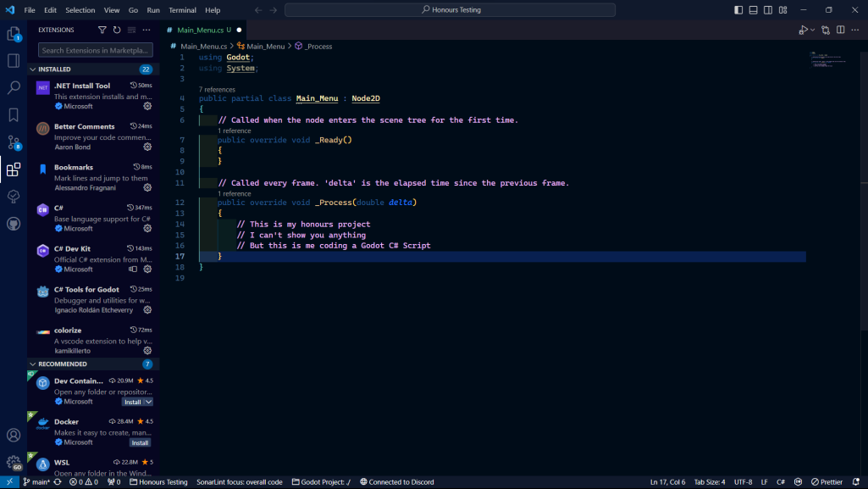Click the Search Extensions input field

coord(93,50)
